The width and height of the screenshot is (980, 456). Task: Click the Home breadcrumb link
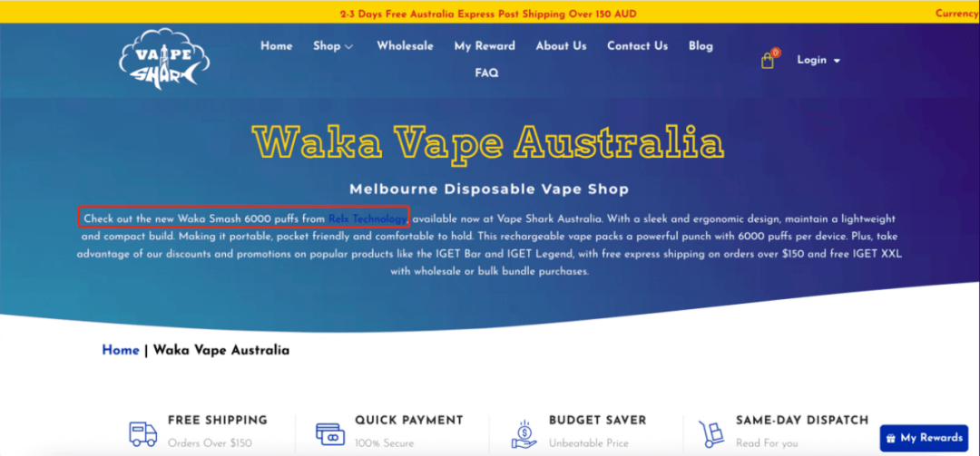[121, 351]
